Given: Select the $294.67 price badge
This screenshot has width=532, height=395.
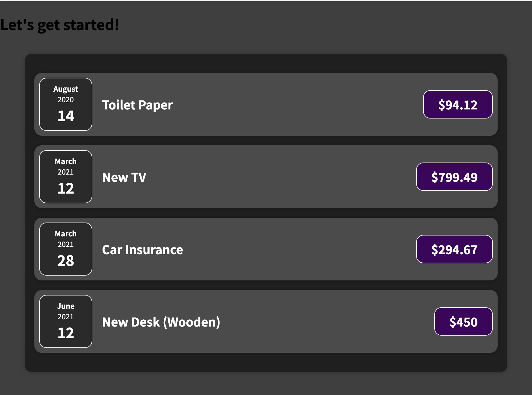Looking at the screenshot, I should [x=454, y=249].
